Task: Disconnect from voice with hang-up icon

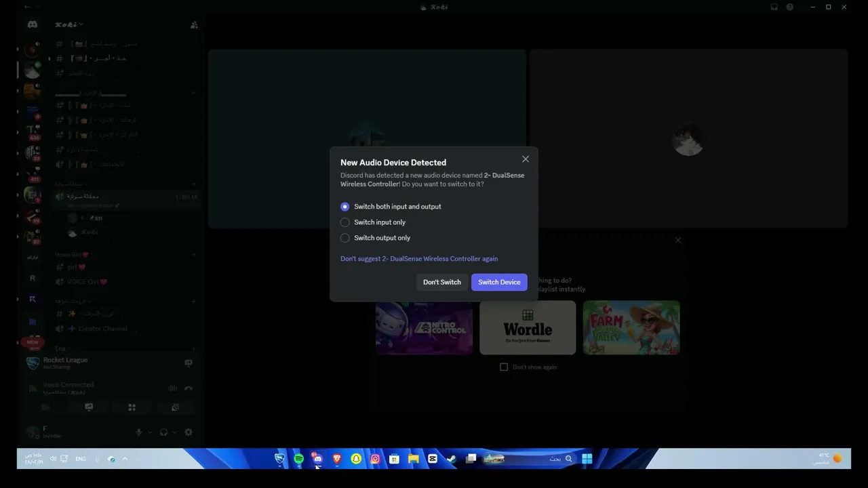Action: pyautogui.click(x=189, y=388)
